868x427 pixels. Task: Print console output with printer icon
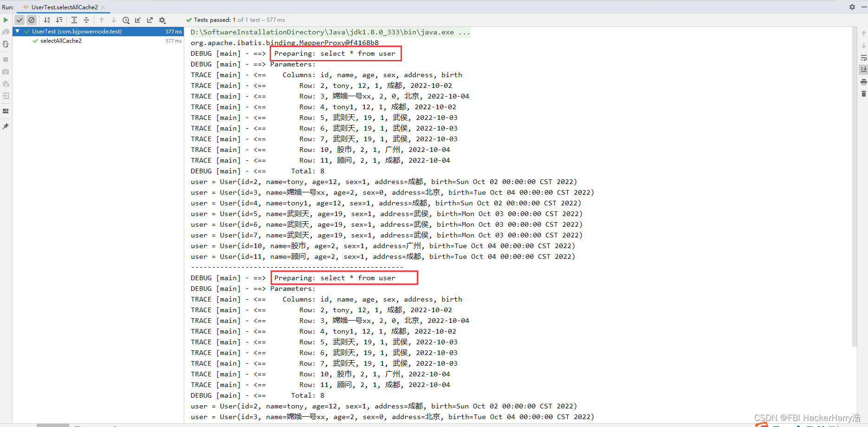[863, 82]
